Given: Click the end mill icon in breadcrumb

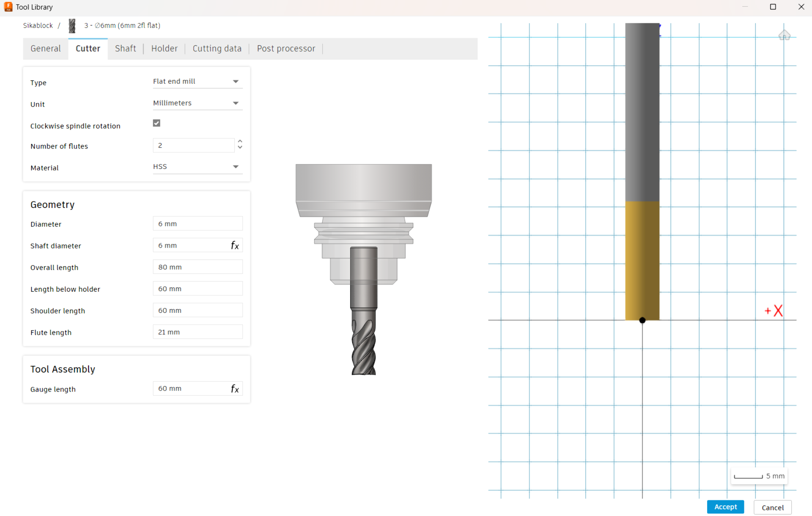Looking at the screenshot, I should [72, 26].
